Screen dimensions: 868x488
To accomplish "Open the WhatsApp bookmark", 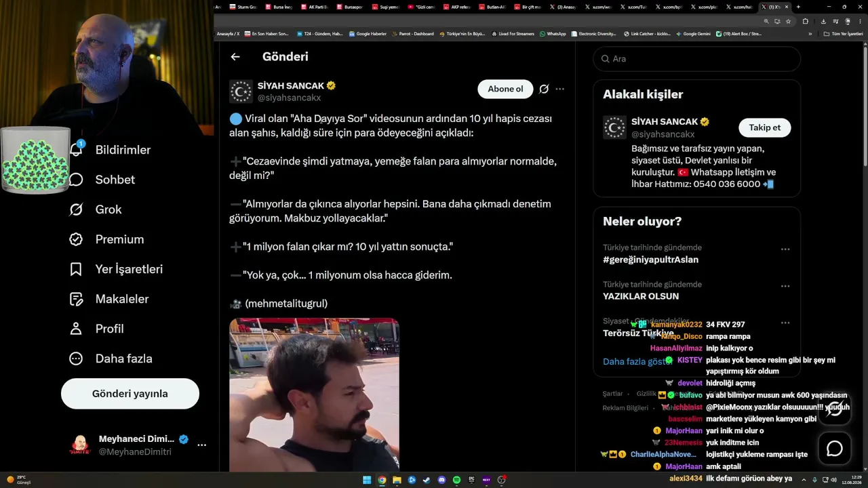I will click(x=553, y=34).
